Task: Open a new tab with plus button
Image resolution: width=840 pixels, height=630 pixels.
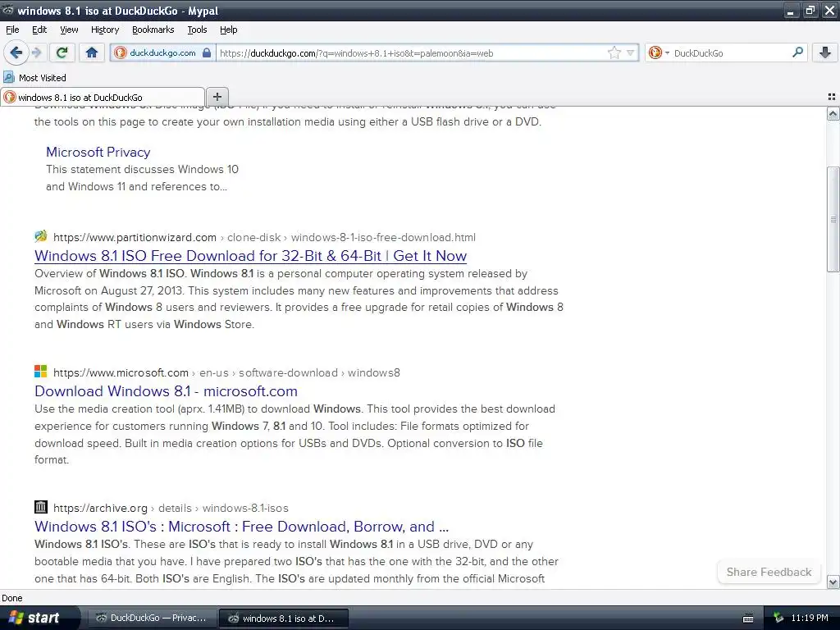Action: 217,97
